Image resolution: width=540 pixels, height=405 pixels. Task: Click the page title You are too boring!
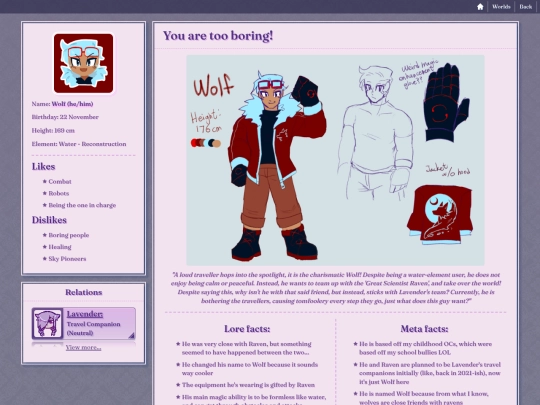tap(218, 36)
